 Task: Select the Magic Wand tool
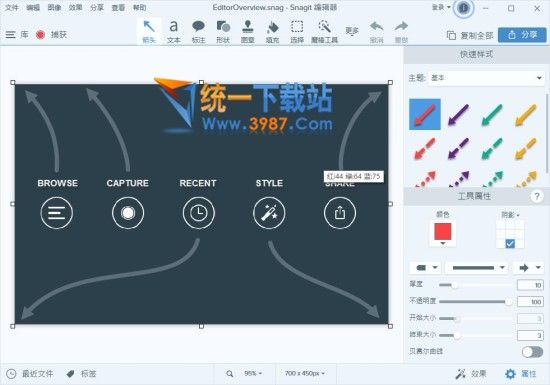pyautogui.click(x=324, y=31)
